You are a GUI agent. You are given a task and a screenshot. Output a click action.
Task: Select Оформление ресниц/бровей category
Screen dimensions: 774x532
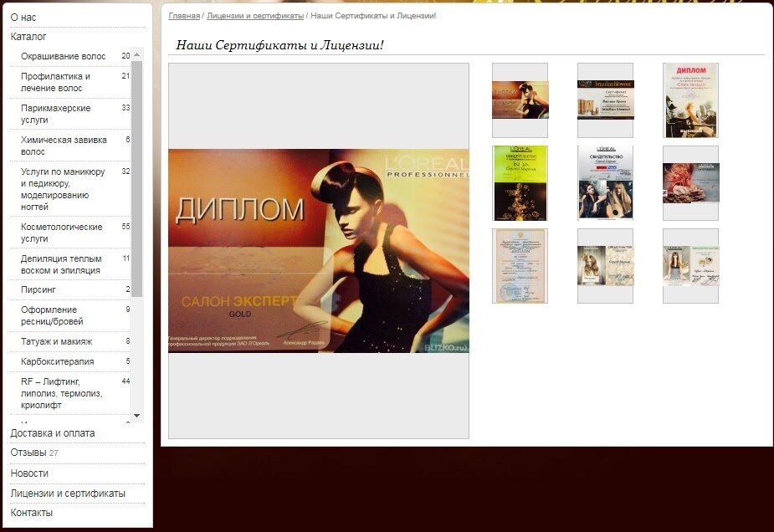(52, 315)
